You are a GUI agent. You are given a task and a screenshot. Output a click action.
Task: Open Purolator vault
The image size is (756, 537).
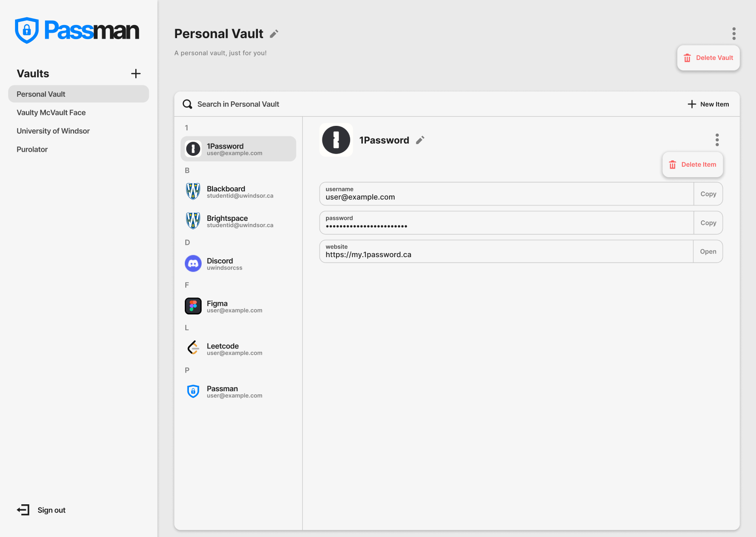click(x=32, y=149)
